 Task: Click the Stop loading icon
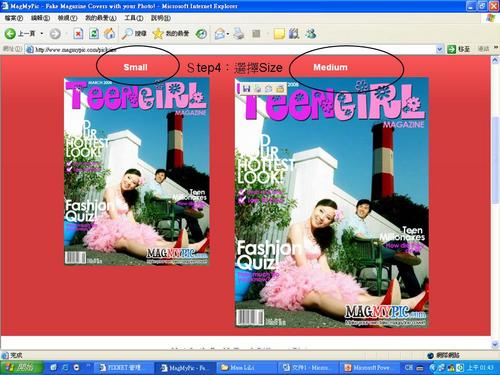coord(78,34)
